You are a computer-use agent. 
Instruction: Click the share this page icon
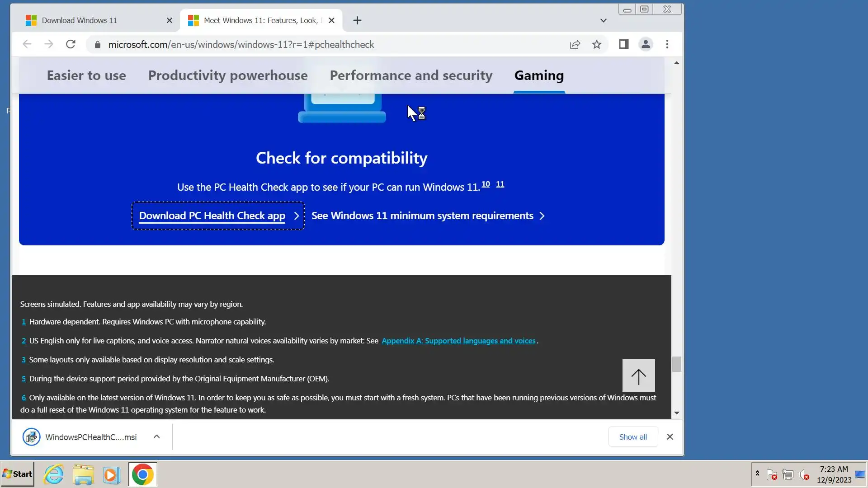[575, 44]
